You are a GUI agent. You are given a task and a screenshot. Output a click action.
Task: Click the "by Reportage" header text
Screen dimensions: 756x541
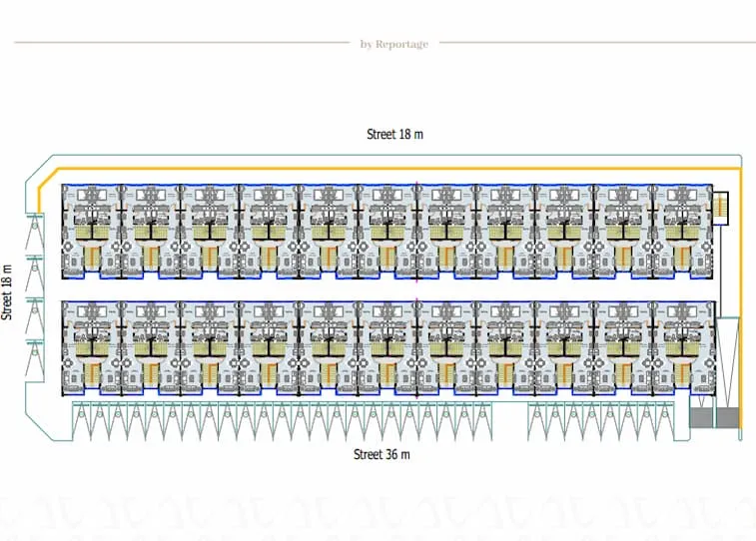pyautogui.click(x=394, y=44)
